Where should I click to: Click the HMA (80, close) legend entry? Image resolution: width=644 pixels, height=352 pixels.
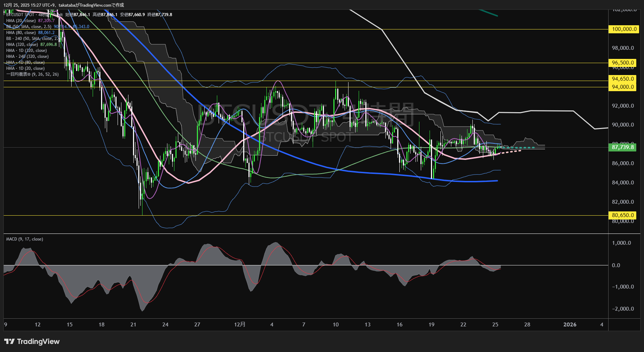[21, 33]
